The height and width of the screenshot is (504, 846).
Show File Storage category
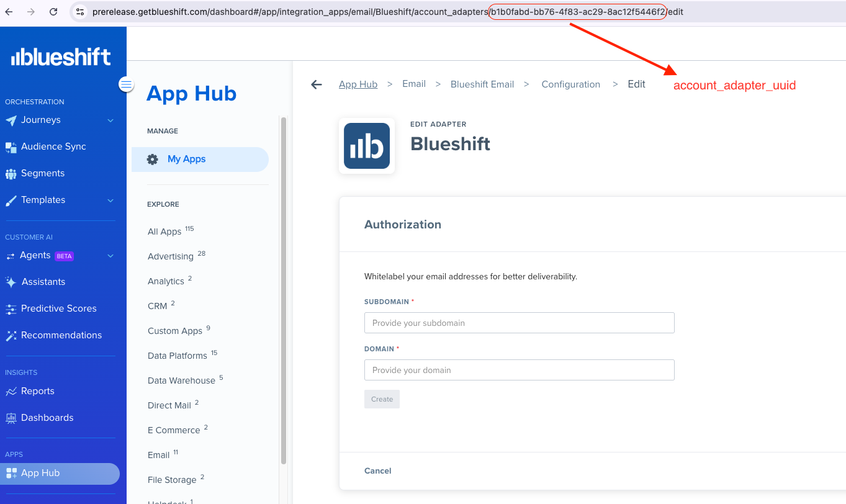tap(176, 479)
